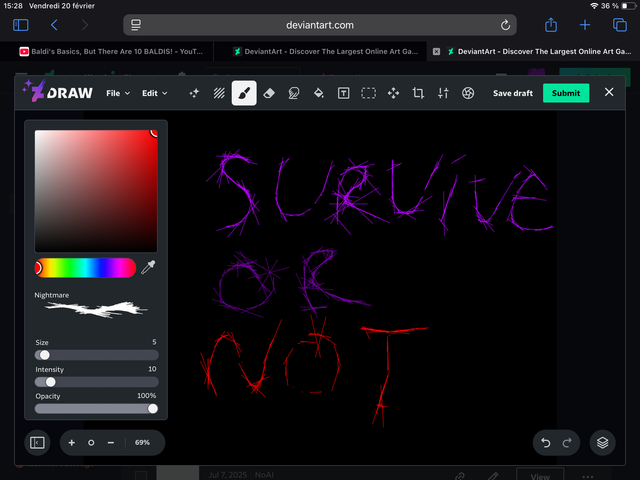Select the Eraser tool
Viewport: 640px width, 480px height.
pyautogui.click(x=269, y=93)
